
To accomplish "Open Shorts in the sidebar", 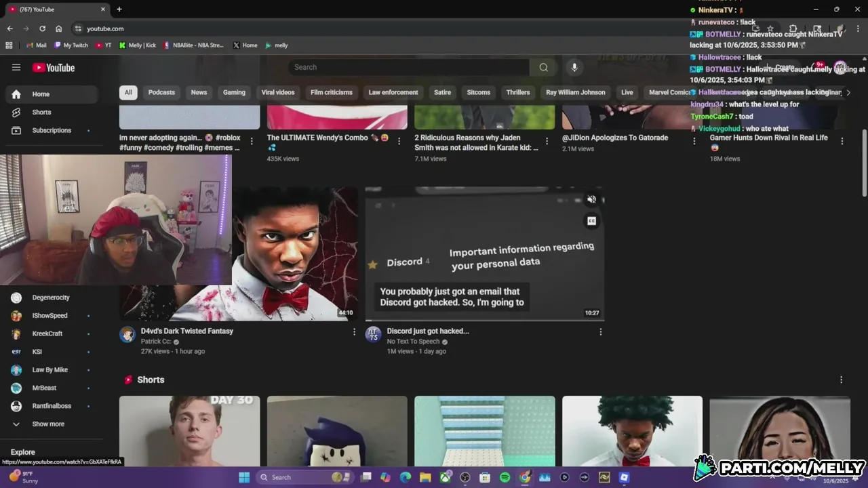I will point(52,113).
